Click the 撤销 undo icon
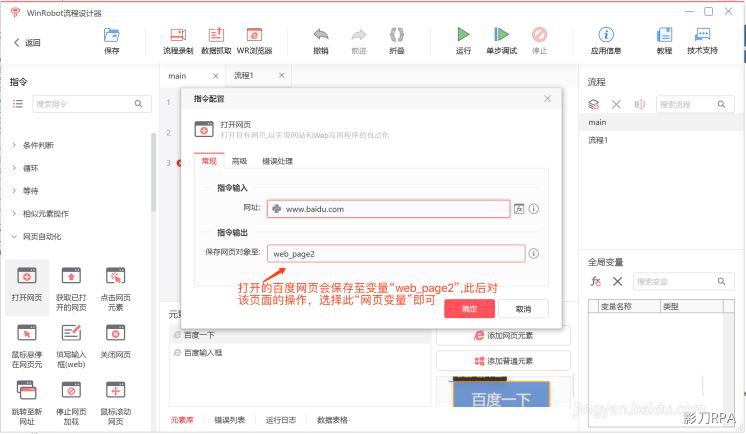 pos(321,35)
